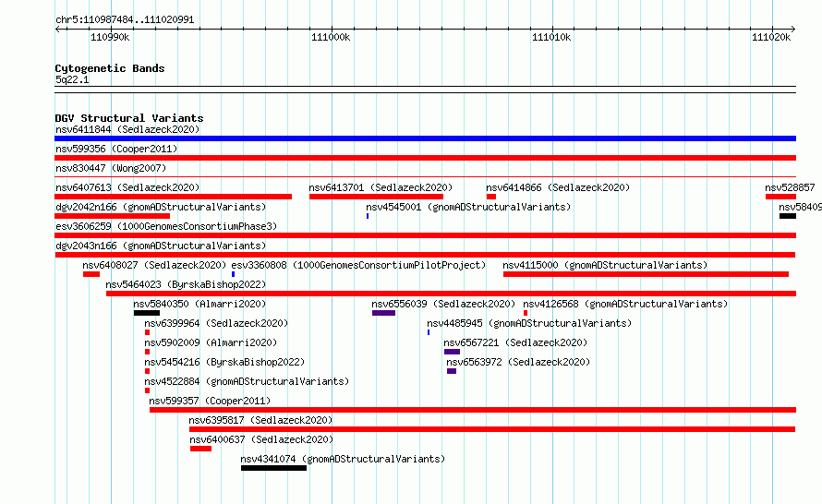Select the purple bar under nsv6563972
The width and height of the screenshot is (822, 504).
pos(452,371)
